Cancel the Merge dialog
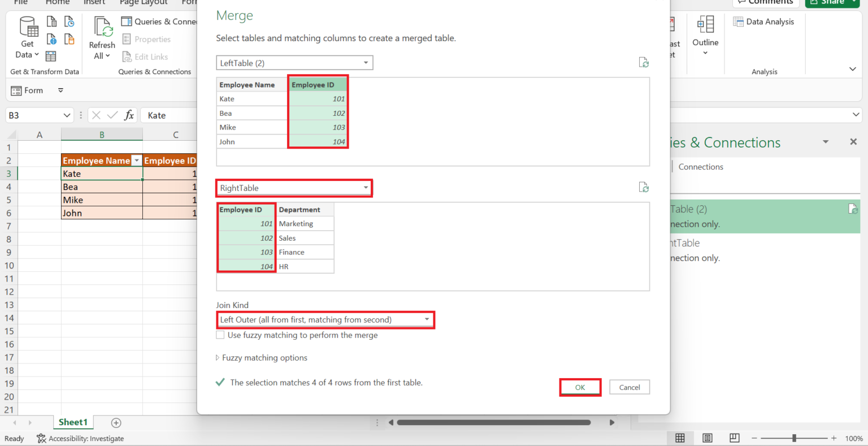Image resolution: width=868 pixels, height=446 pixels. [x=629, y=387]
